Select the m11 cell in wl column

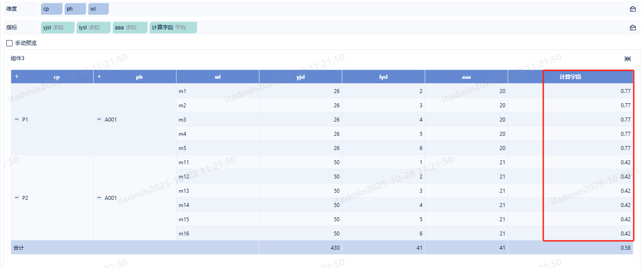[x=184, y=162]
